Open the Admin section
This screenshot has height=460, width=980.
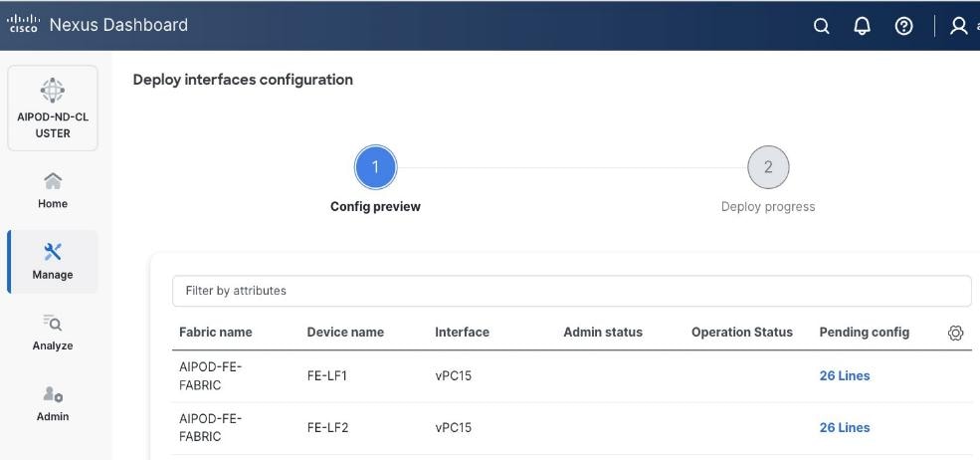tap(53, 403)
